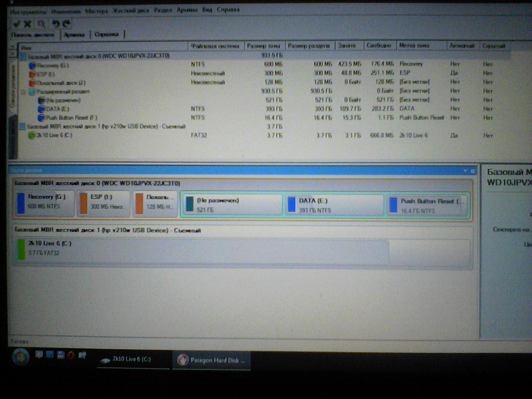Click the Apply changes checkmark icon
Image resolution: width=532 pixels, height=399 pixels.
[x=16, y=24]
